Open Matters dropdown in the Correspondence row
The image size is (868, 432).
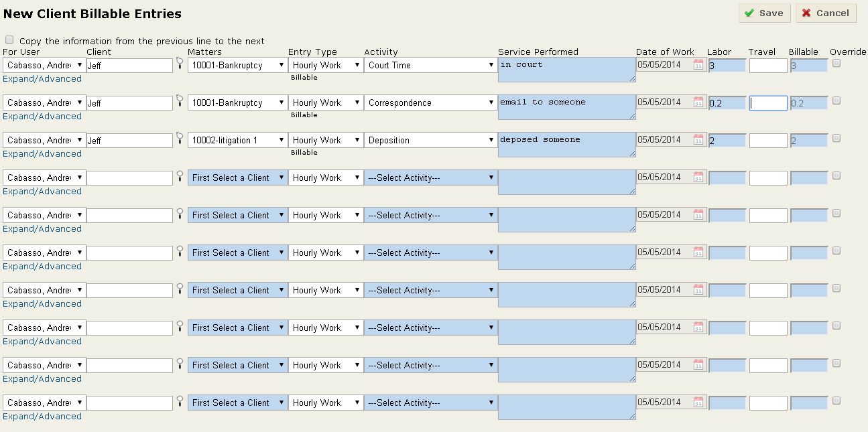pos(237,102)
